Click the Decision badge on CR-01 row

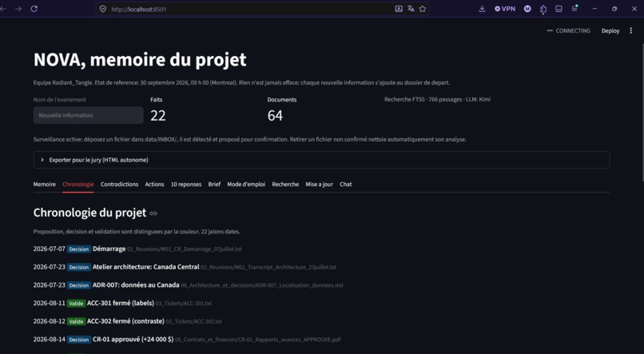click(x=79, y=340)
